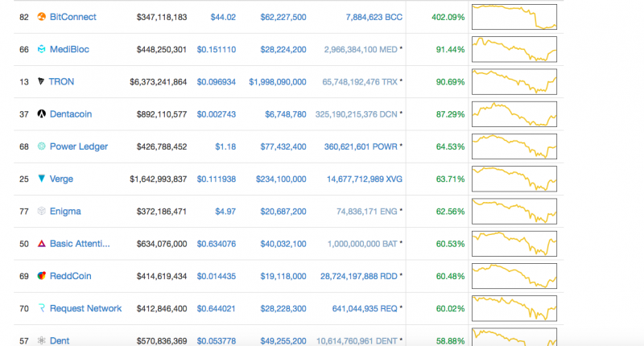Click the MediBloc coin logo icon
Viewport: 644px width, 346px height.
point(42,49)
